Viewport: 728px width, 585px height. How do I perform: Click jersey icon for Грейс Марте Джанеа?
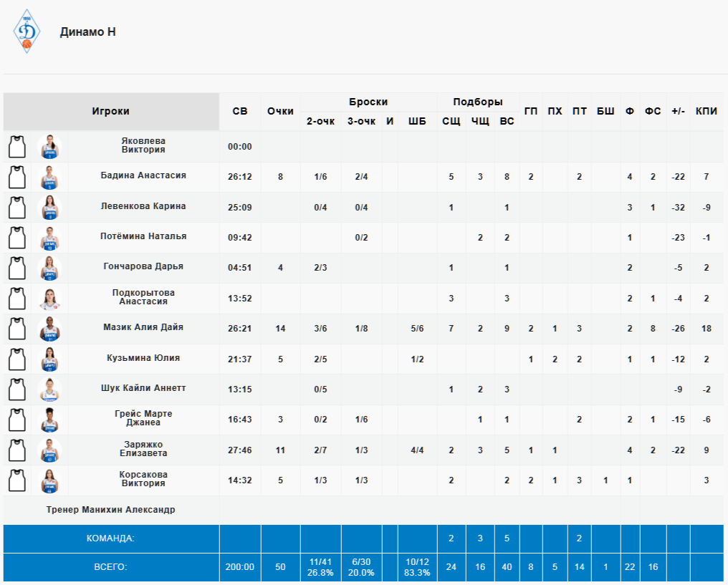pos(17,420)
